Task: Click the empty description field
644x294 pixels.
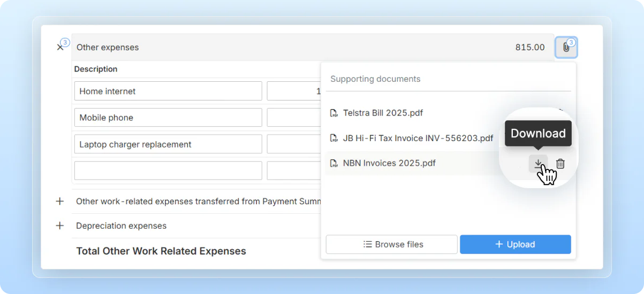Action: [x=168, y=171]
